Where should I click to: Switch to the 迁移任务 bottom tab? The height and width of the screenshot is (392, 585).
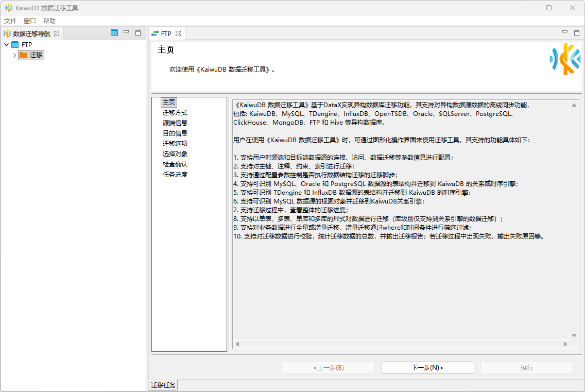click(x=163, y=385)
